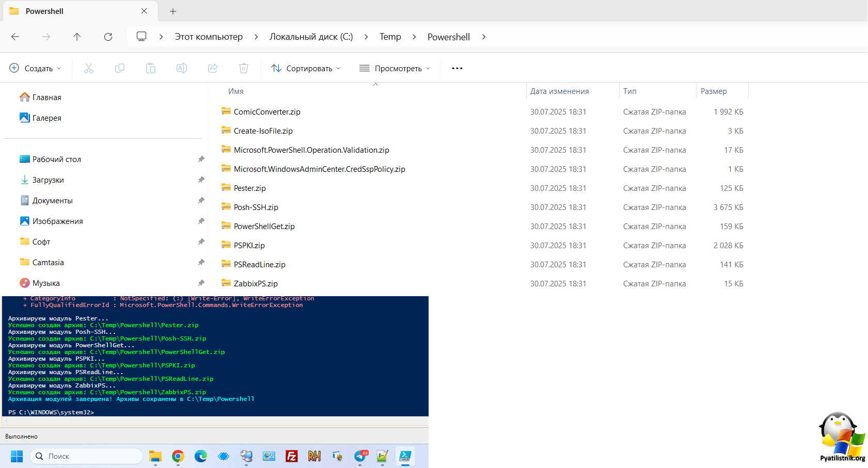Expand chevron after Powershell breadcrumb

click(x=484, y=37)
